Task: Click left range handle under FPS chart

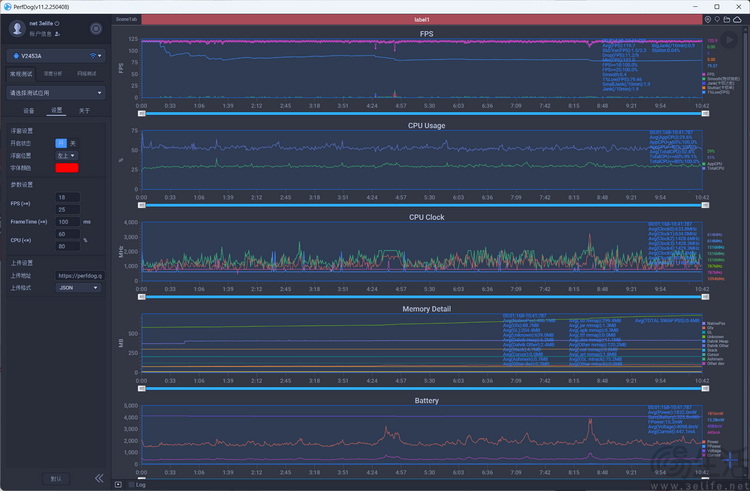Action: (x=142, y=114)
